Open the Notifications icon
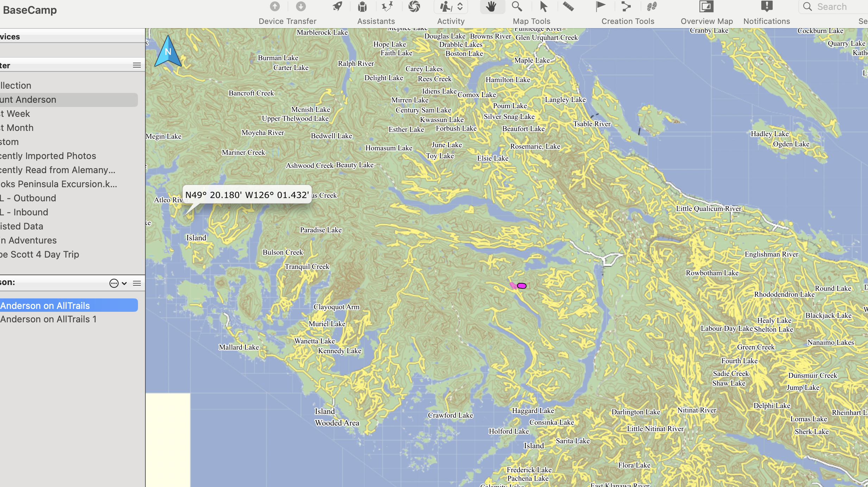This screenshot has width=868, height=487. click(767, 6)
